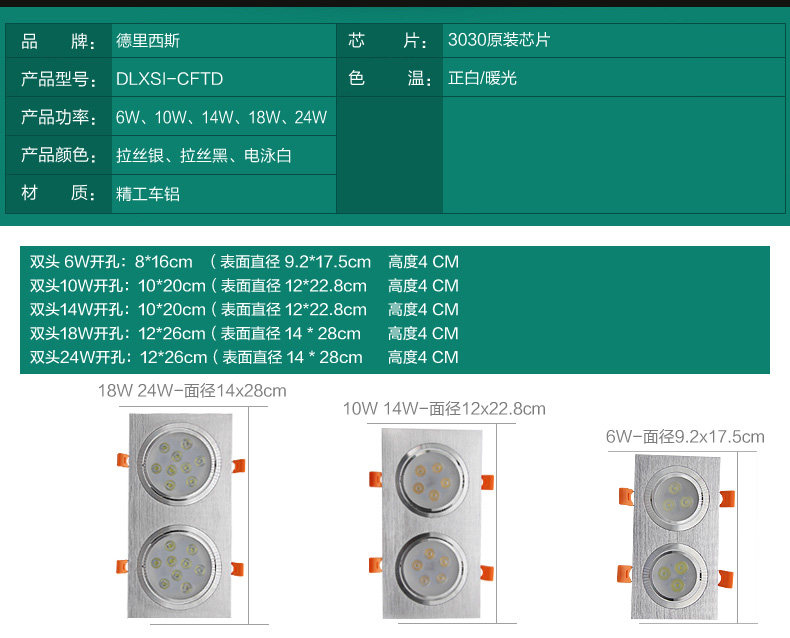Click the 产品型号 label cell
This screenshot has height=638, width=790.
[x=58, y=78]
